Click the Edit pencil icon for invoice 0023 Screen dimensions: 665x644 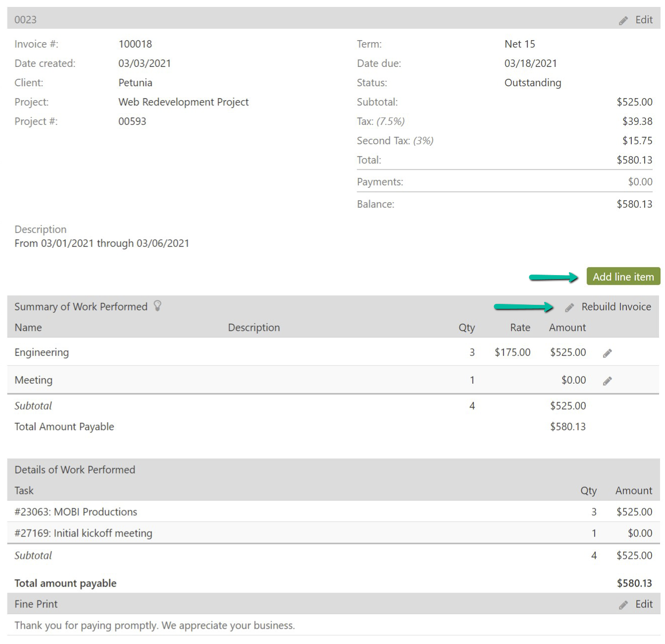[623, 20]
